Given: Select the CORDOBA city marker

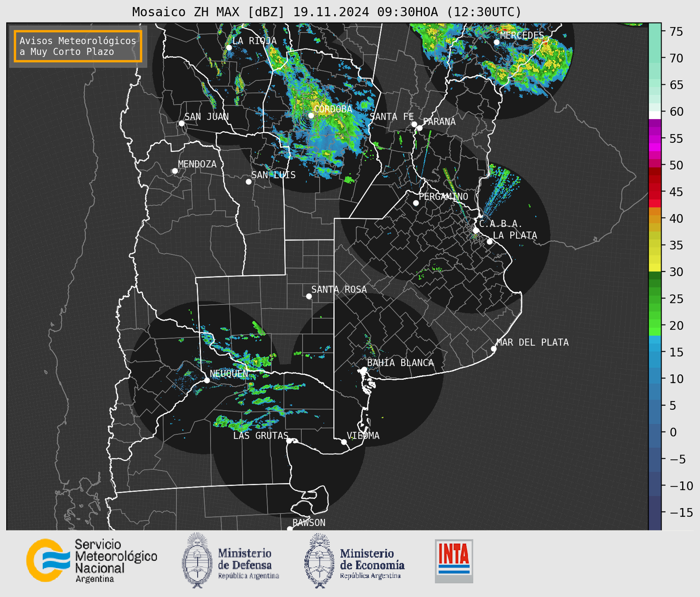Looking at the screenshot, I should click(311, 115).
